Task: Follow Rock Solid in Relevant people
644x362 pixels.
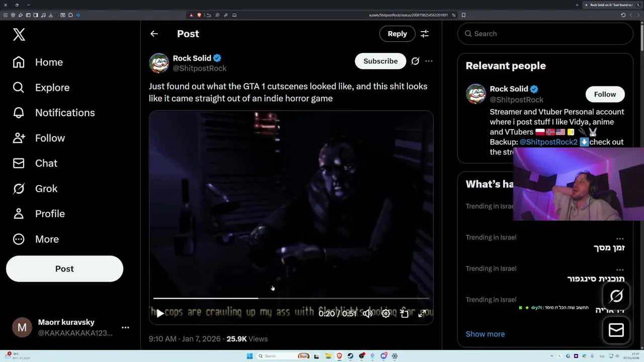Action: click(x=605, y=94)
